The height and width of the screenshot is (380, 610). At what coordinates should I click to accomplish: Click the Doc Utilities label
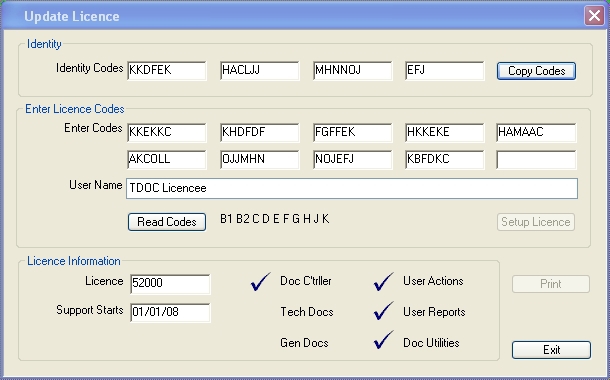pos(431,343)
